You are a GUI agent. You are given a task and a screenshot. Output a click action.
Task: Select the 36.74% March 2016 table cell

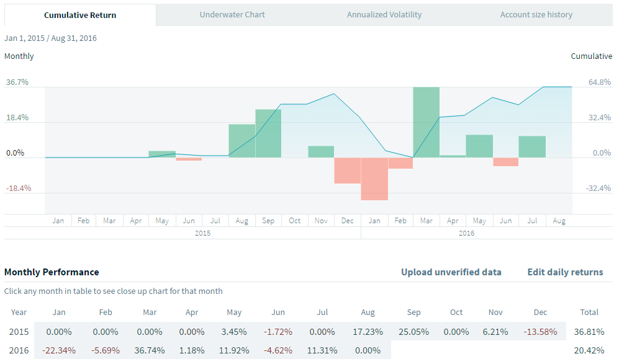[150, 350]
